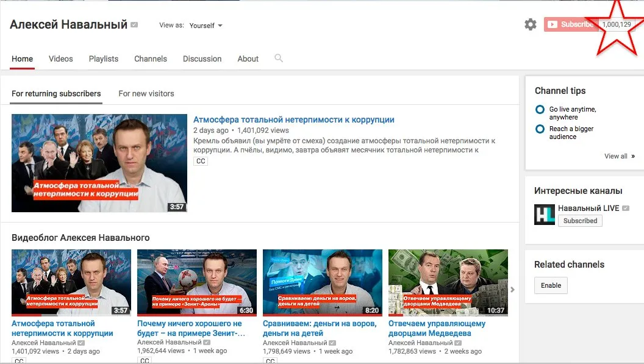Screen dimensions: 644x364
Task: Open the Playlists tab
Action: coord(104,59)
